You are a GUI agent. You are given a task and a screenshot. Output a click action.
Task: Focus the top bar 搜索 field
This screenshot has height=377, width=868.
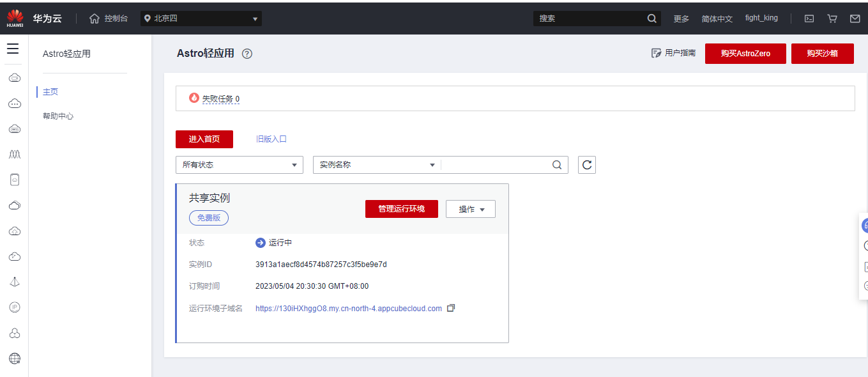pyautogui.click(x=589, y=19)
